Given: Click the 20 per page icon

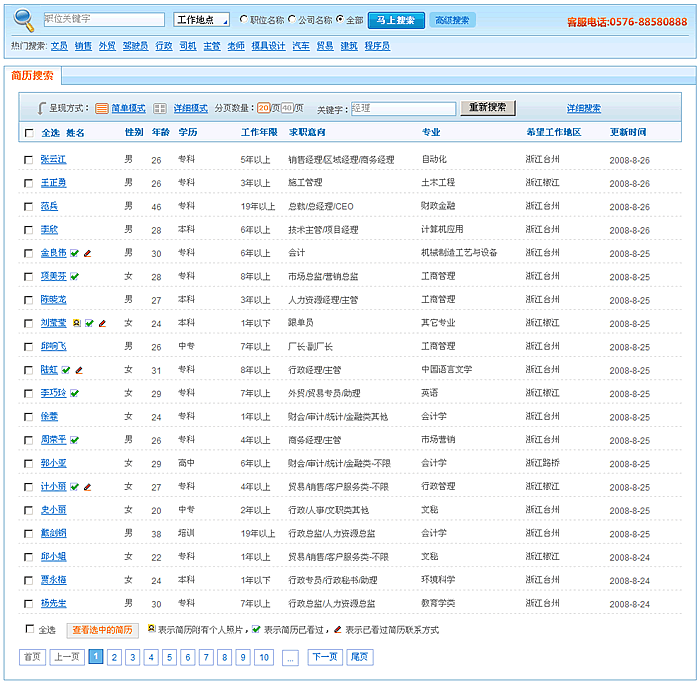Looking at the screenshot, I should pos(264,108).
